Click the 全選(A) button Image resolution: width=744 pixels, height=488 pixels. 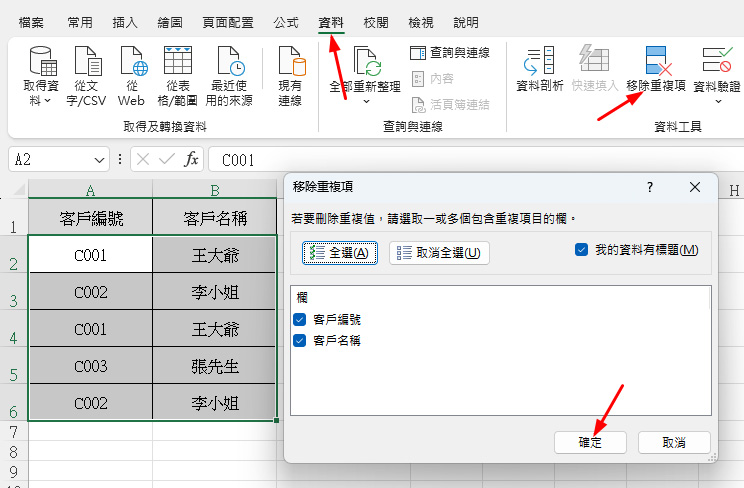coord(340,253)
